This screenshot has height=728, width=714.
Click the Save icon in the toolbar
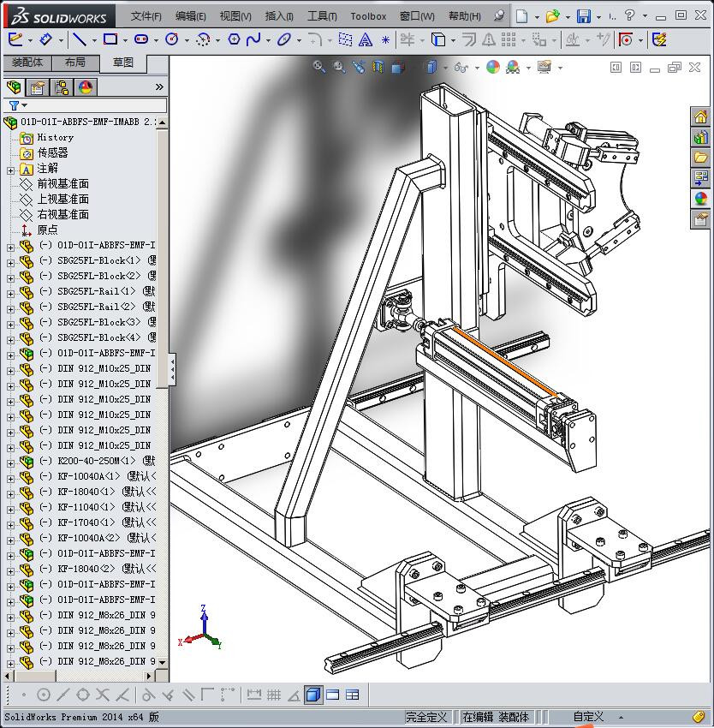583,16
